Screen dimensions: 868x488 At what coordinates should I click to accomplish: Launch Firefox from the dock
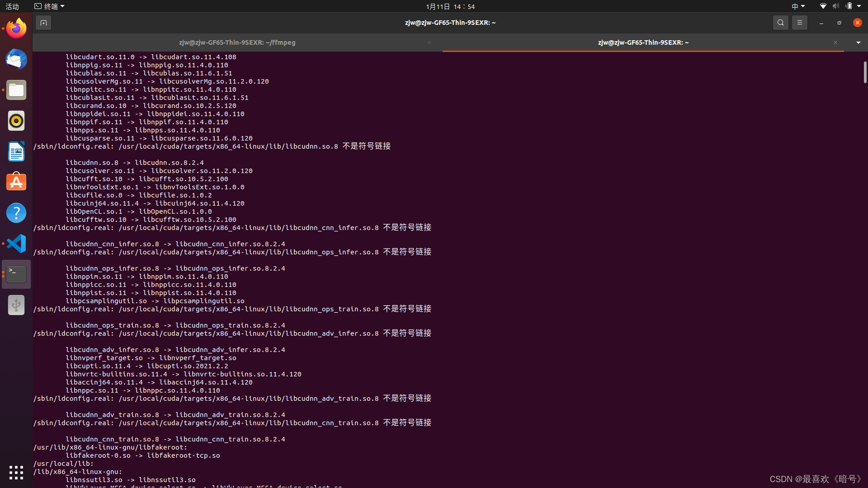point(16,29)
